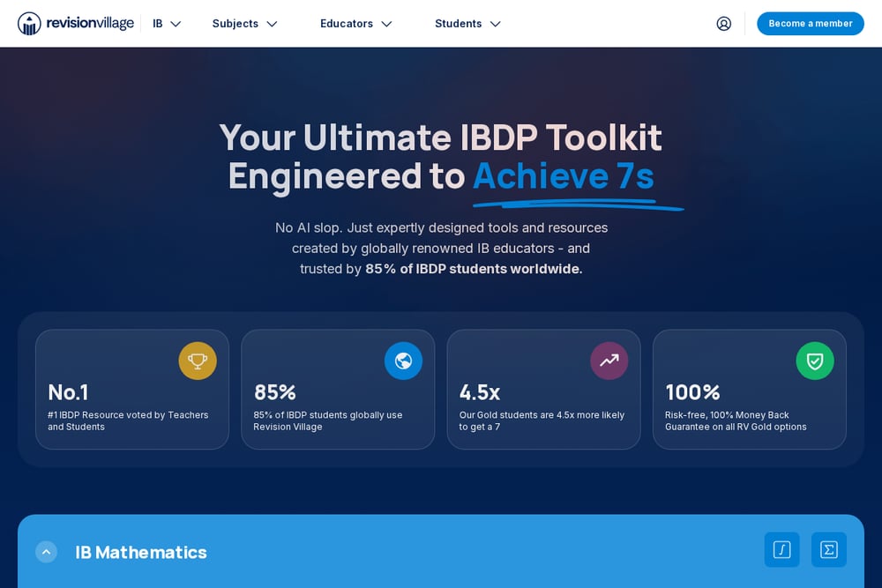882x588 pixels.
Task: Click 'Your Ultimate IBDP Toolkit' headline
Action: pos(440,138)
